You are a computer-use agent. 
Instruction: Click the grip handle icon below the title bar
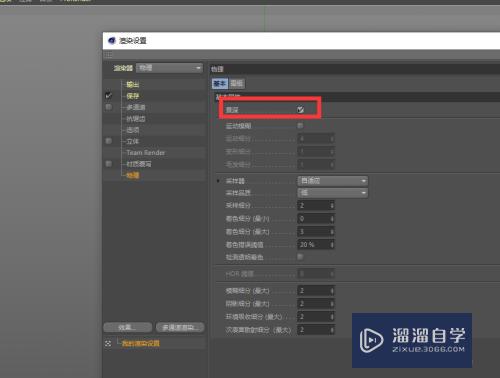tap(108, 55)
